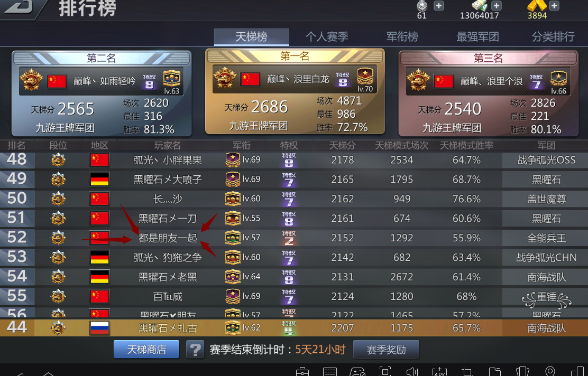
Task: Tap the plus icon next to cash 13064017
Action: (x=496, y=6)
